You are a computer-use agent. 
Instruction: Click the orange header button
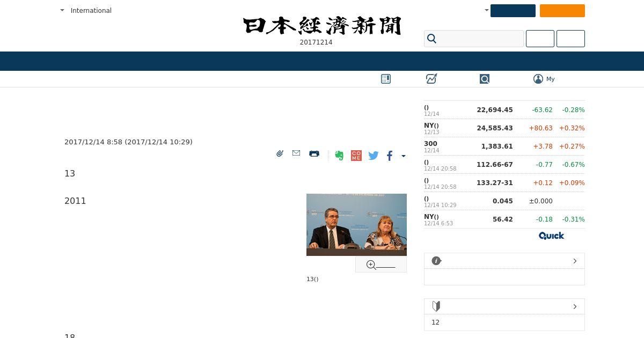tap(562, 11)
